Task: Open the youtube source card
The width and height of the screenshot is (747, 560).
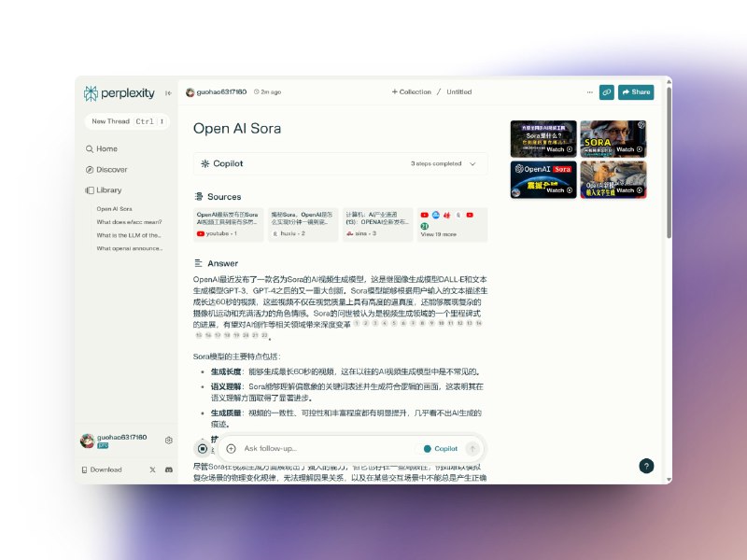Action: pyautogui.click(x=228, y=224)
